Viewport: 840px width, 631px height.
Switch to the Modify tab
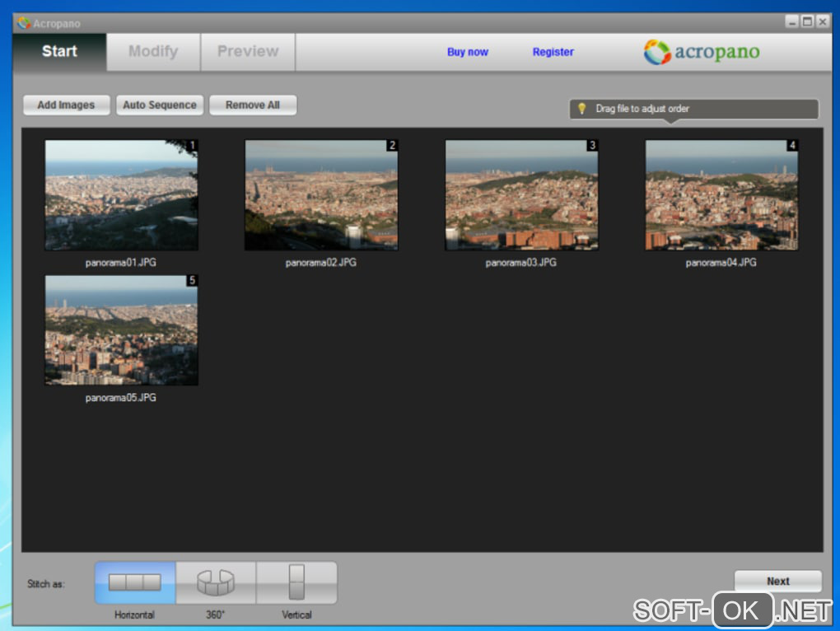[x=153, y=51]
